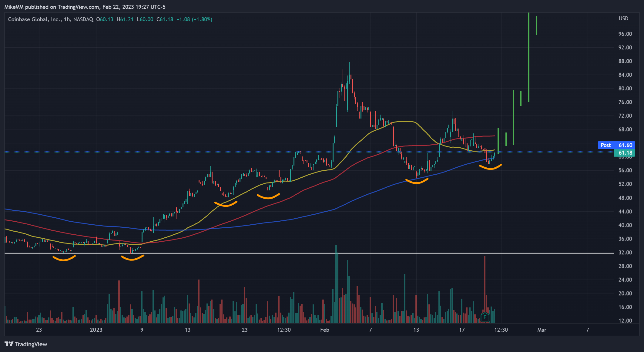
Task: Click the 88.00 price axis label
Action: pyautogui.click(x=625, y=61)
